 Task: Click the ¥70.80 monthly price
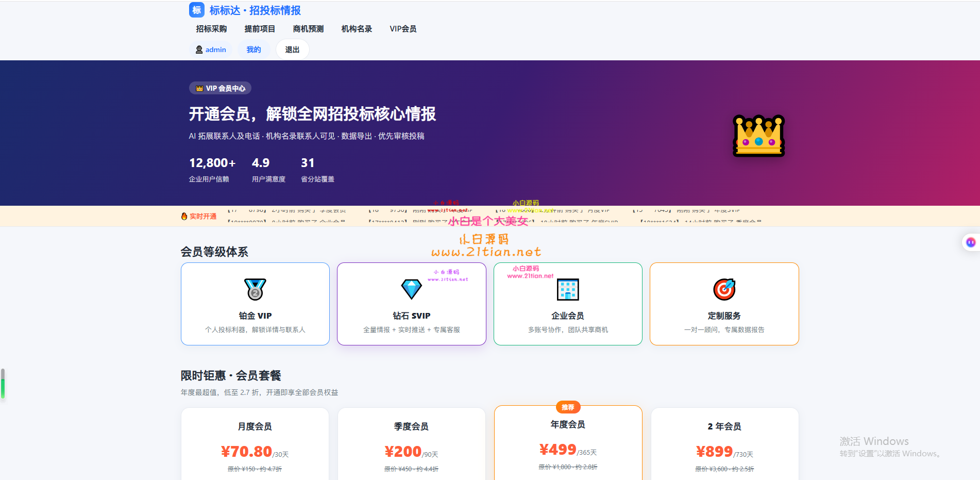point(246,452)
